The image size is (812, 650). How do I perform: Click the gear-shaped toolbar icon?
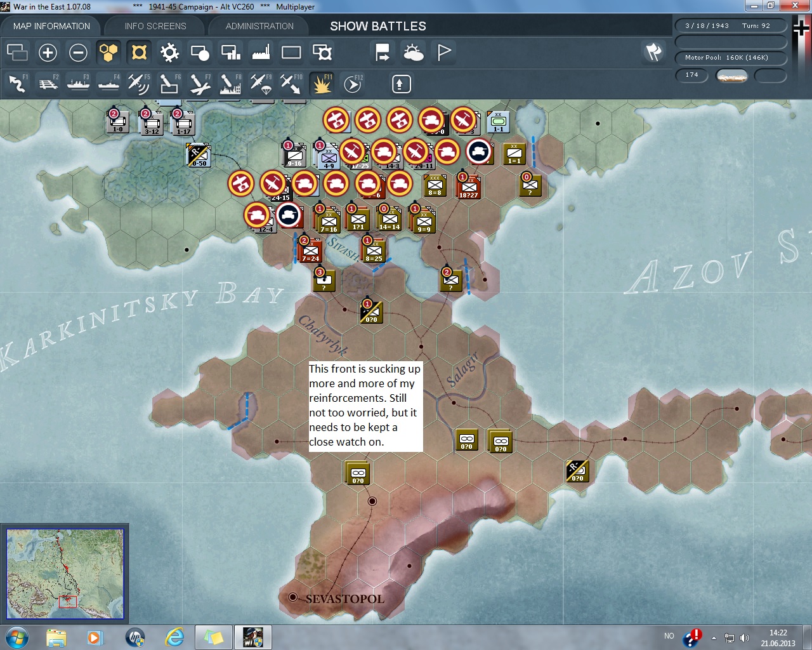pyautogui.click(x=169, y=52)
